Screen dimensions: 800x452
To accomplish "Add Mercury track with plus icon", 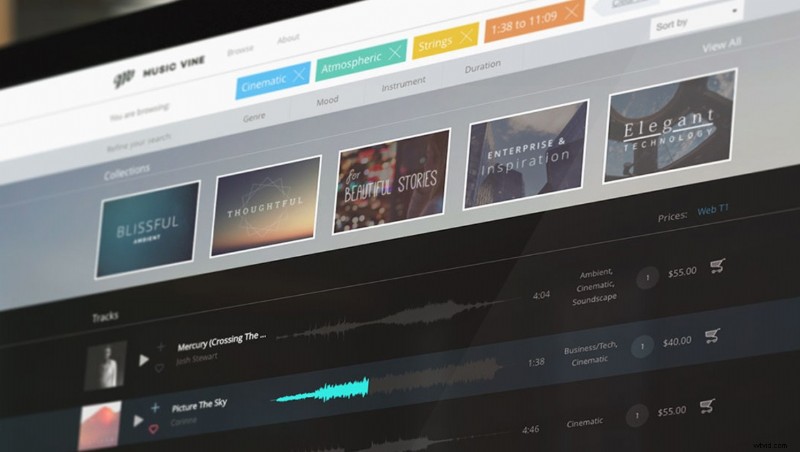I will (x=161, y=347).
